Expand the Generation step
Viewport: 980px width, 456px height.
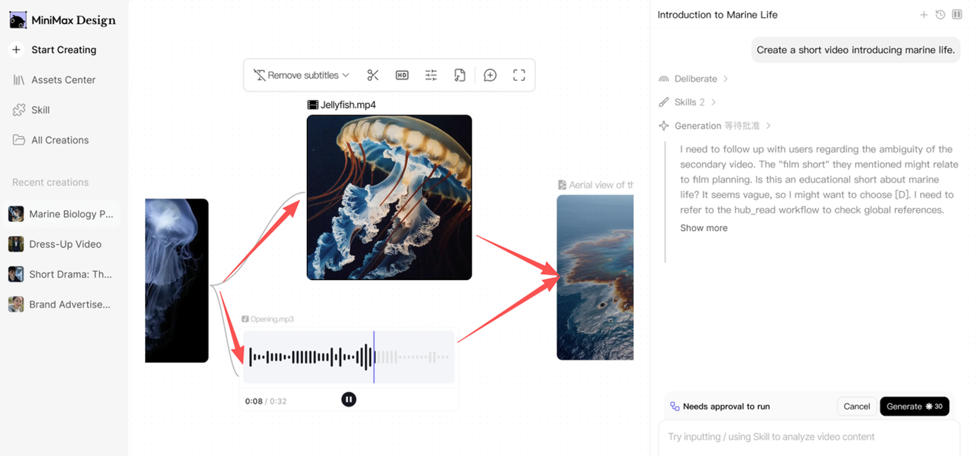click(714, 126)
